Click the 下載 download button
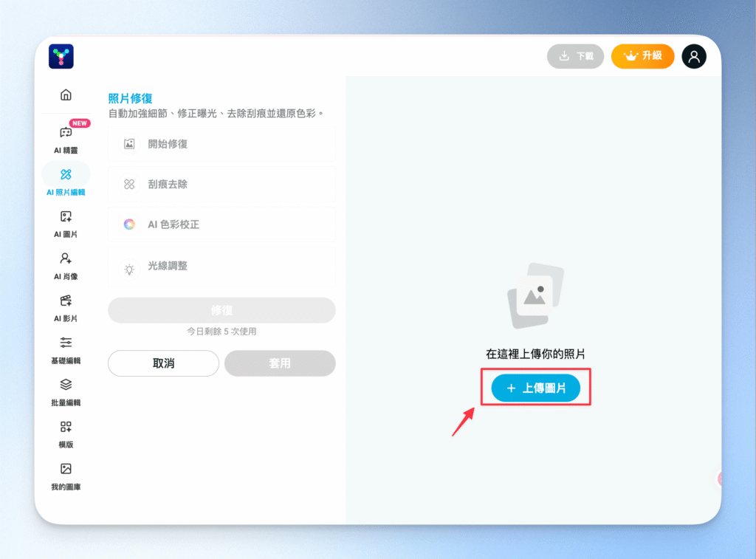Screen dimensions: 756x559 click(575, 56)
